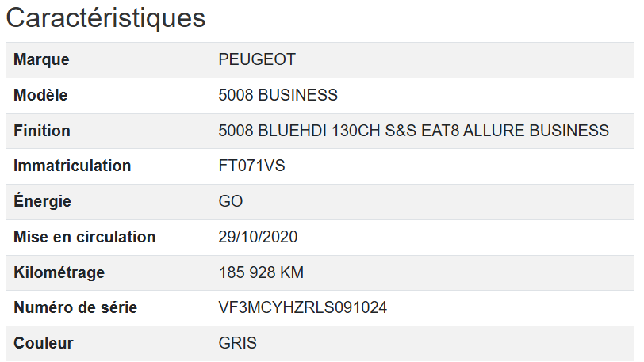
Task: Click the Immatriculation row label
Action: click(x=72, y=166)
